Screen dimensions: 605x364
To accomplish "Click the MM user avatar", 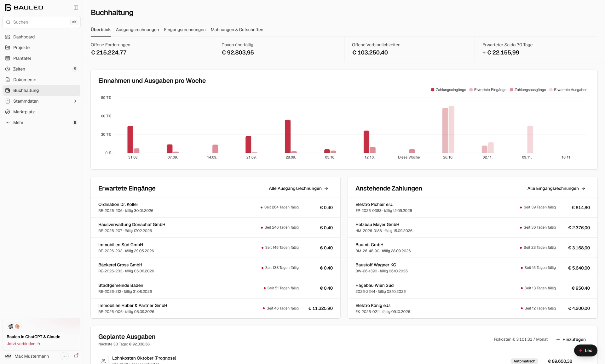I will click(8, 356).
